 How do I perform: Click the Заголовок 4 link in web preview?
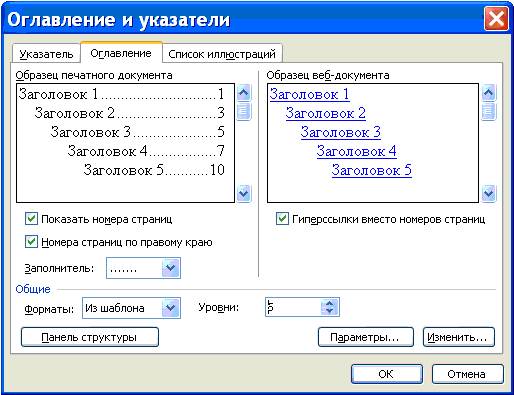356,151
